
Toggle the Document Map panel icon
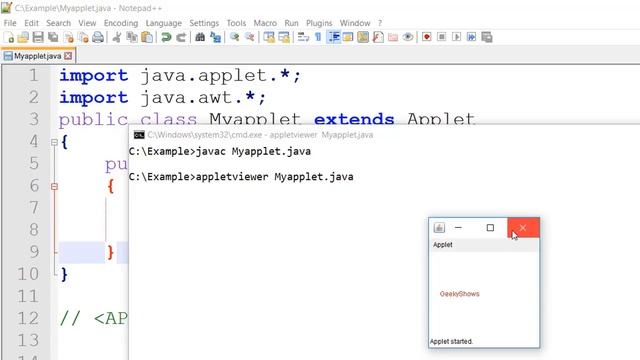tap(363, 38)
